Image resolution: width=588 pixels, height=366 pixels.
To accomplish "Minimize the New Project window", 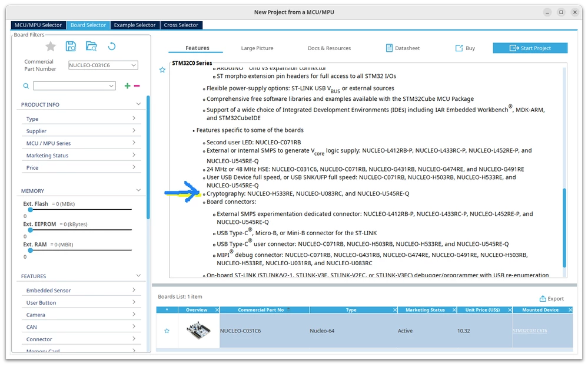I will [x=547, y=12].
